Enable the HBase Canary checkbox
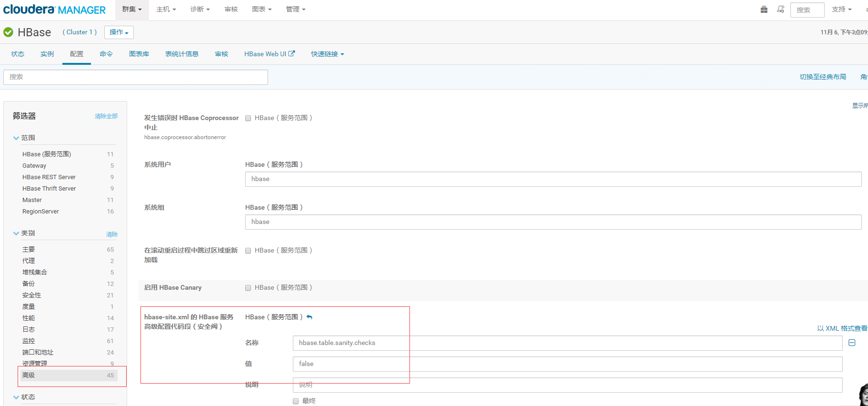Viewport: 868px width, 406px height. pyautogui.click(x=248, y=288)
